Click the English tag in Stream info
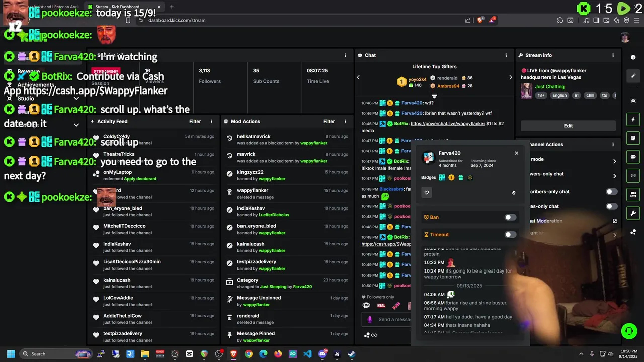The width and height of the screenshot is (644, 362). (x=559, y=95)
